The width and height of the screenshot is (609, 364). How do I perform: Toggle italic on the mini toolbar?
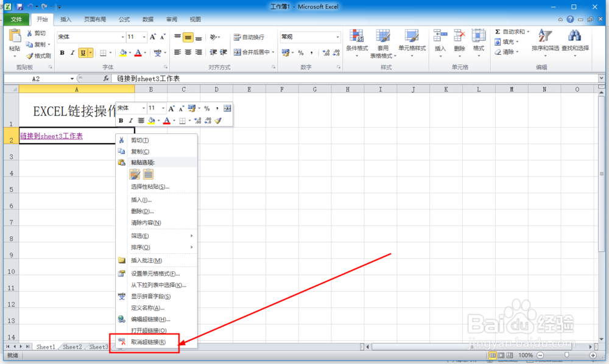click(131, 121)
